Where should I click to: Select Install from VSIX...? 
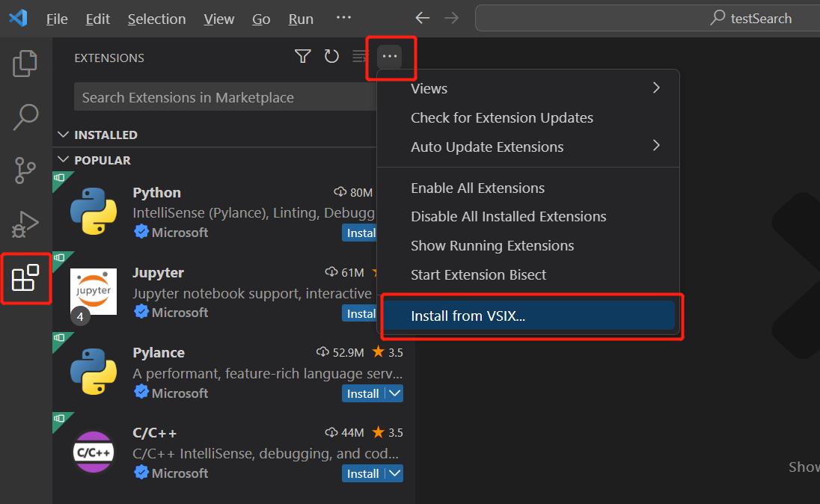pos(528,316)
